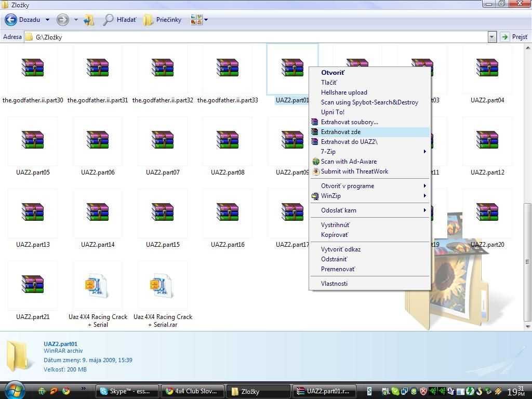532x399 pixels.
Task: Click the file list vertical scrollbar thumb
Action: pos(527,262)
